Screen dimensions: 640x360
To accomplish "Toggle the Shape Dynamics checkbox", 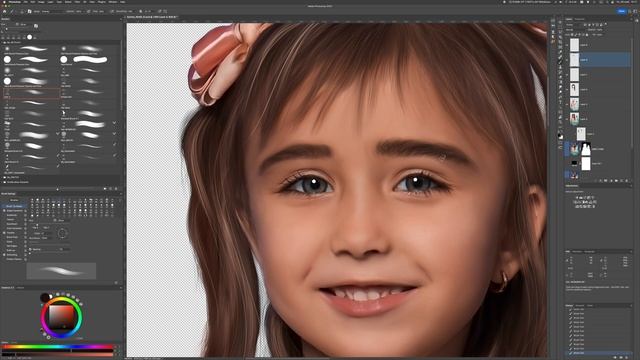I will coord(4,211).
